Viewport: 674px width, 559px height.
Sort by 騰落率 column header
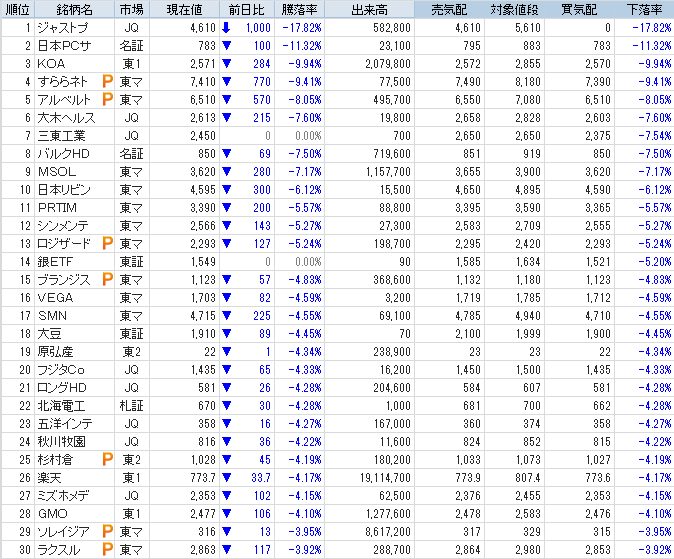click(x=300, y=9)
